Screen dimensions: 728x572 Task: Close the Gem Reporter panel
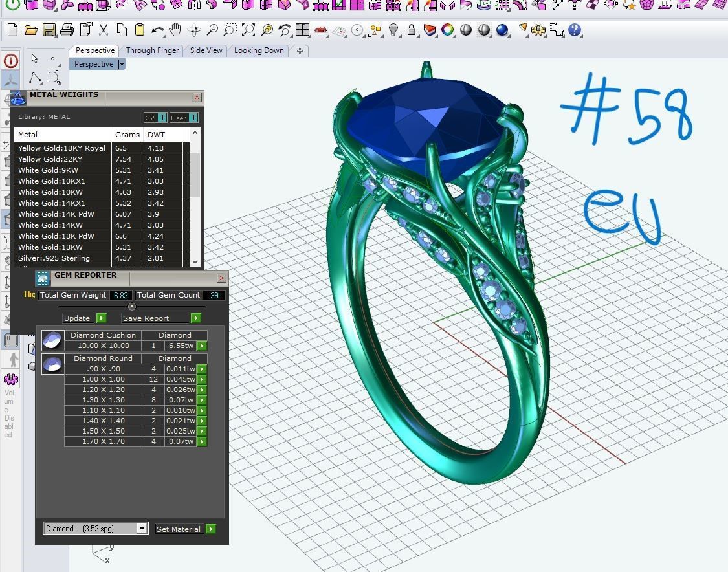pos(221,278)
